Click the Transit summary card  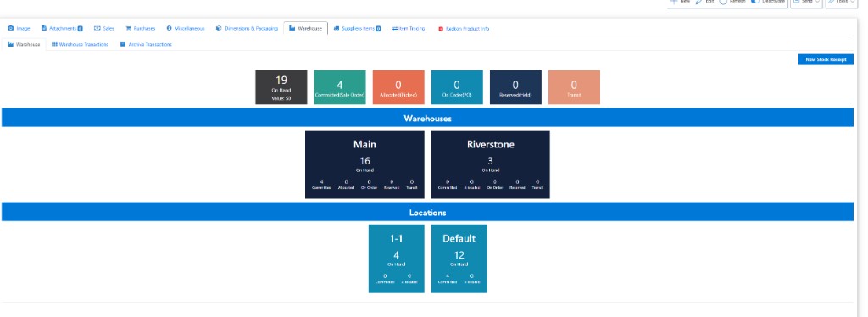coord(574,87)
